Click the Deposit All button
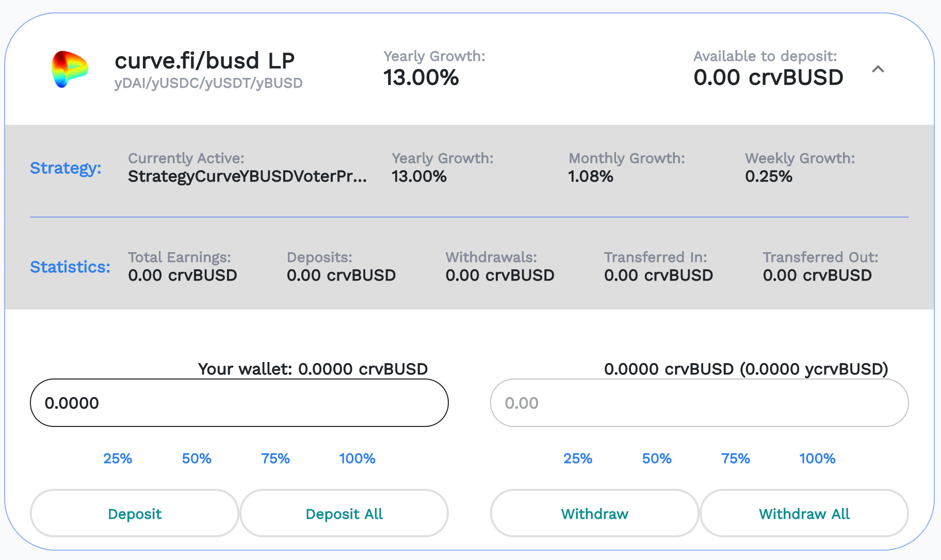 (344, 514)
